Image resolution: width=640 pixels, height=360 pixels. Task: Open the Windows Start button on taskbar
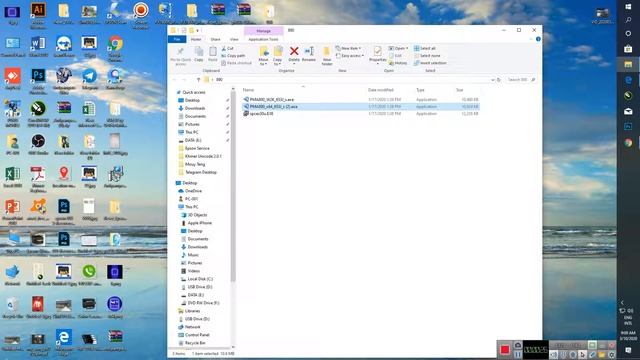point(628,7)
